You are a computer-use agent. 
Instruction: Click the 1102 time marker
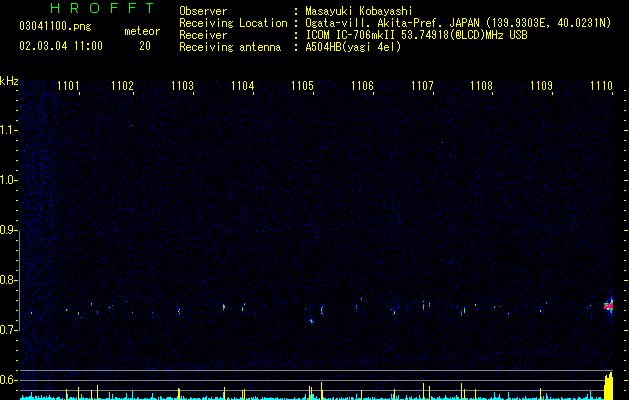(122, 86)
